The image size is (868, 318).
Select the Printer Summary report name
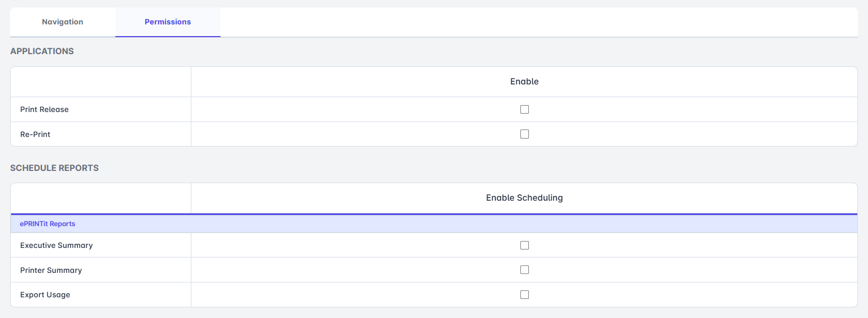click(51, 270)
